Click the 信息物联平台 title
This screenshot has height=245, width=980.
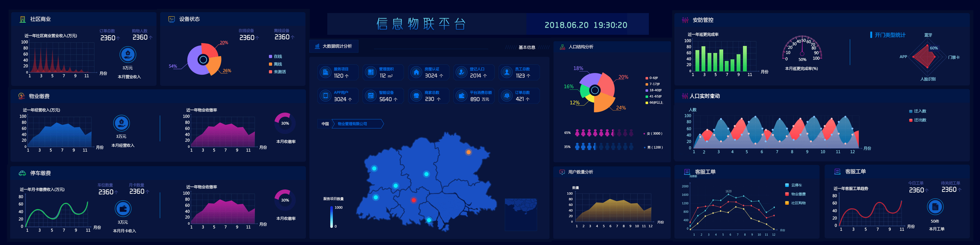[x=421, y=24]
